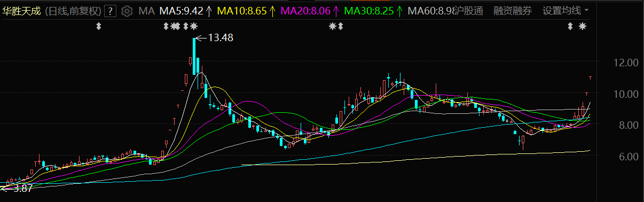Click the event marker icon above the 13.48 peak

(x=193, y=26)
